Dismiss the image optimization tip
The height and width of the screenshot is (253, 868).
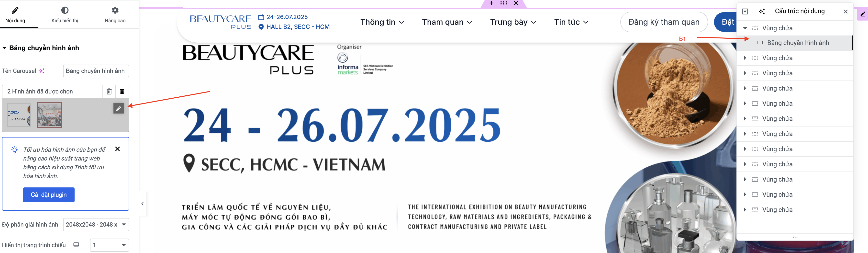point(118,149)
